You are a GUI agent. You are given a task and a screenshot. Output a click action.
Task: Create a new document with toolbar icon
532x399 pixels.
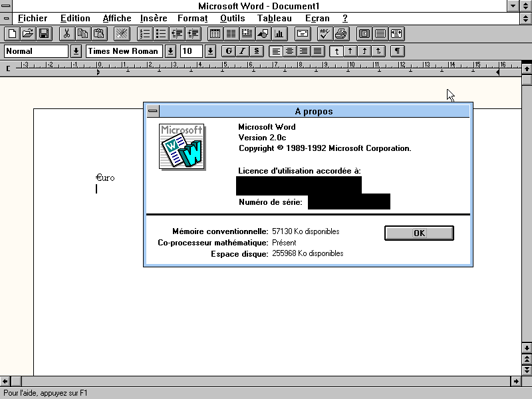pyautogui.click(x=12, y=34)
